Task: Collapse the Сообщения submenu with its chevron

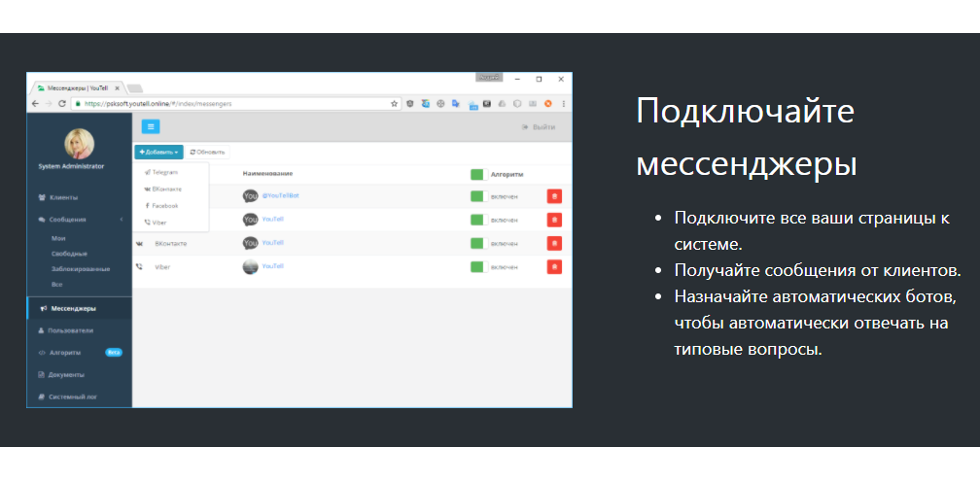Action: (122, 220)
